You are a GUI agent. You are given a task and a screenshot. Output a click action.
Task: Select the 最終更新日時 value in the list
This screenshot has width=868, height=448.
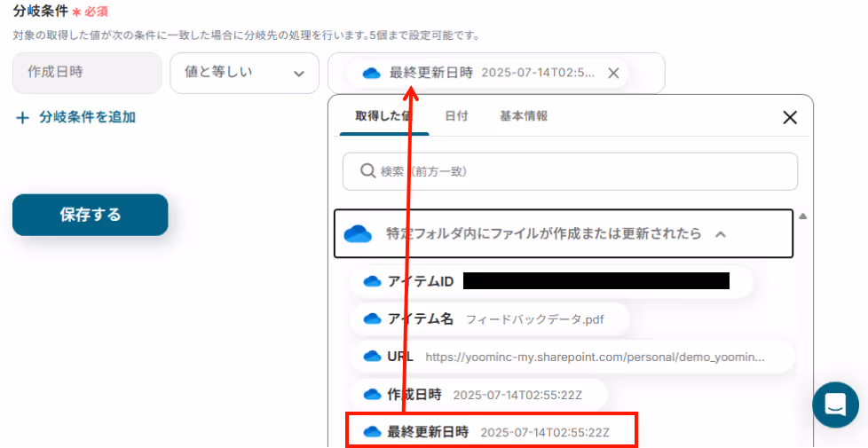click(x=492, y=431)
